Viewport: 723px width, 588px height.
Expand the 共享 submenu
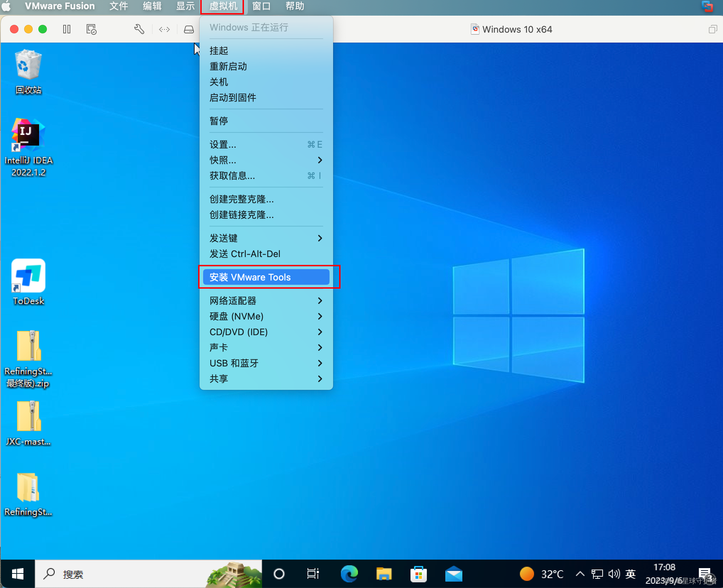(266, 379)
